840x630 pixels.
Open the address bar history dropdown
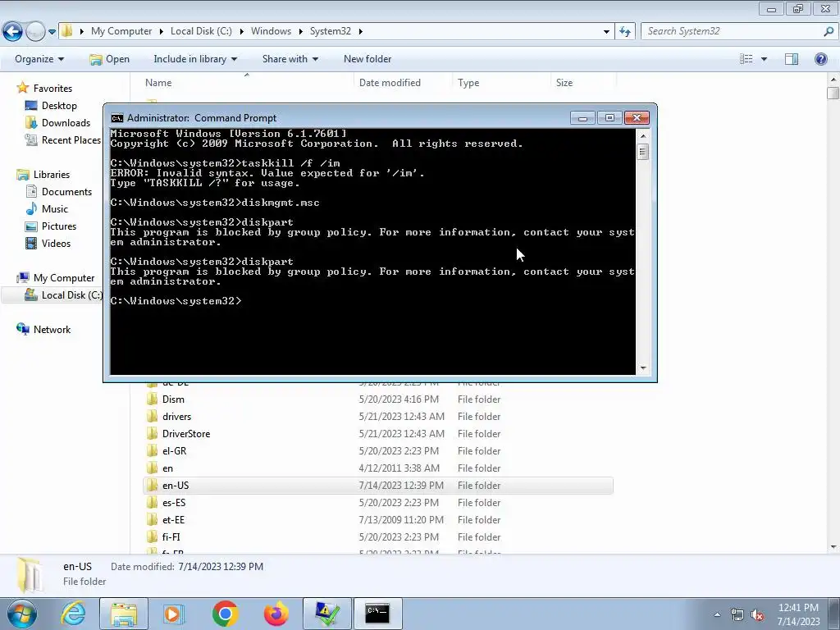(606, 32)
